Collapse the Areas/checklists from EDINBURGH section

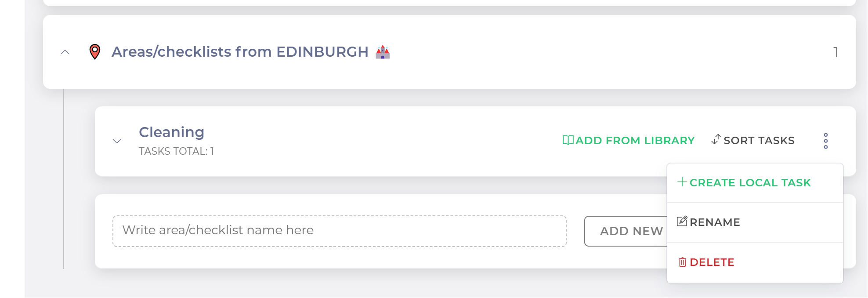[65, 52]
